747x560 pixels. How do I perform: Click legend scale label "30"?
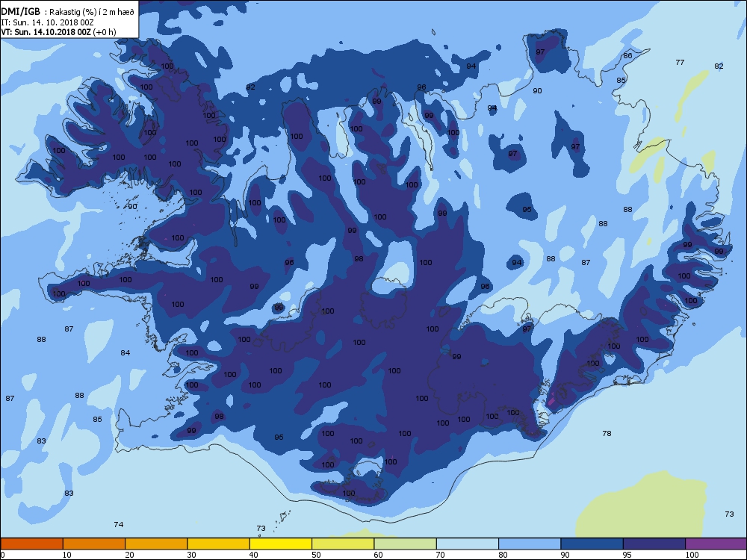click(191, 555)
